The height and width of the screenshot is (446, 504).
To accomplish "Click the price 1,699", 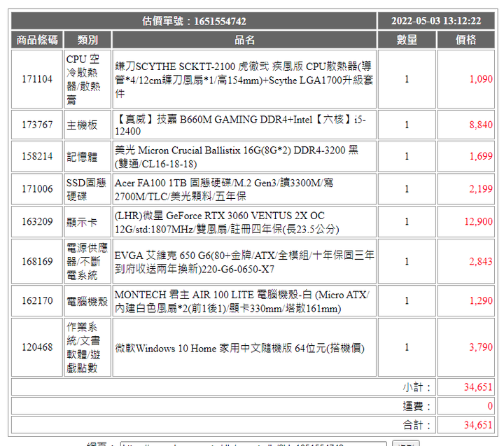I will [x=481, y=156].
